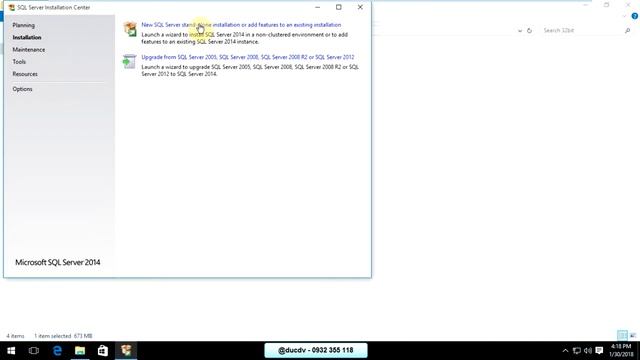Click Explorer search box 'Search 32bit'
Screen dimensions: 640x360
pyautogui.click(x=582, y=31)
